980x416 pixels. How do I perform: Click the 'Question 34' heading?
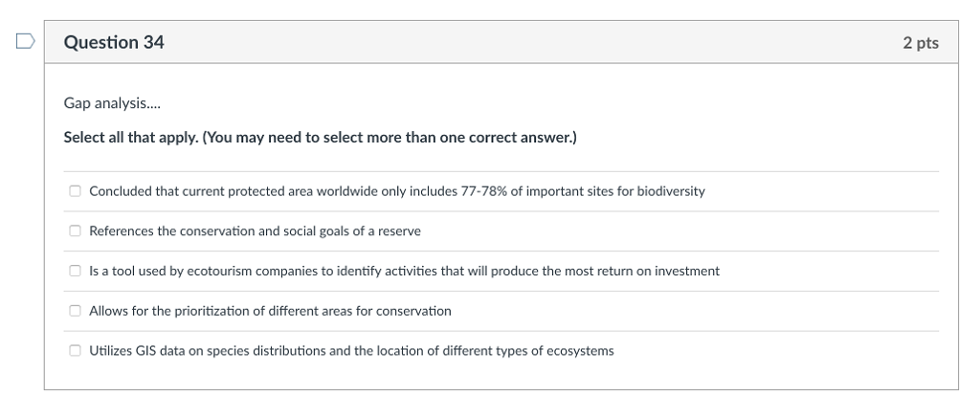(x=114, y=42)
